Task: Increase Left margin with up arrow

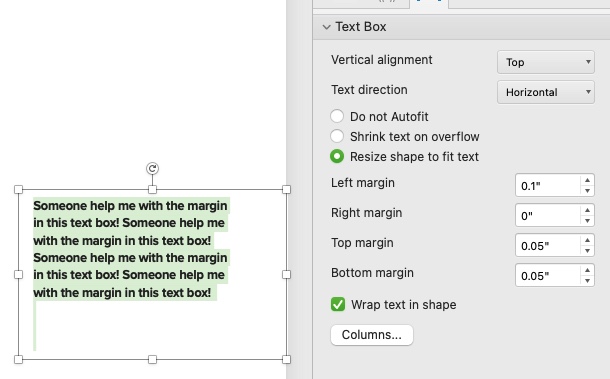Action: [x=587, y=180]
